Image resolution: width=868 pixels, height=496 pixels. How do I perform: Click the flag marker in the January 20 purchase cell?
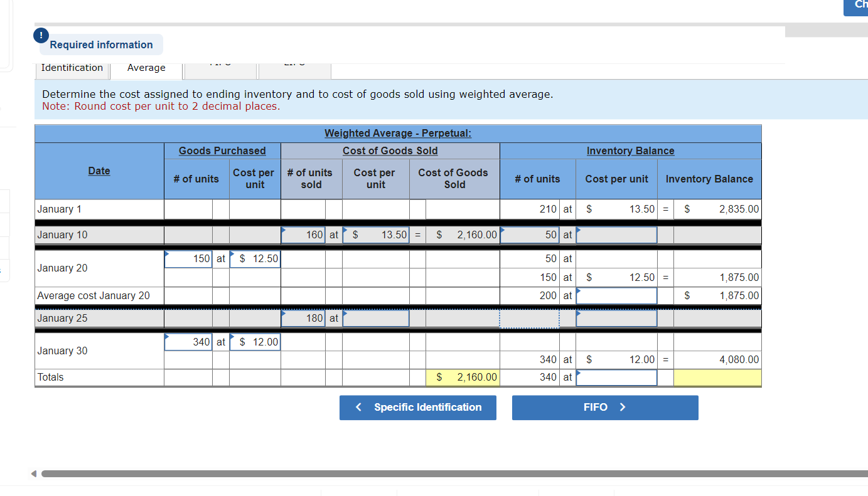pos(167,253)
